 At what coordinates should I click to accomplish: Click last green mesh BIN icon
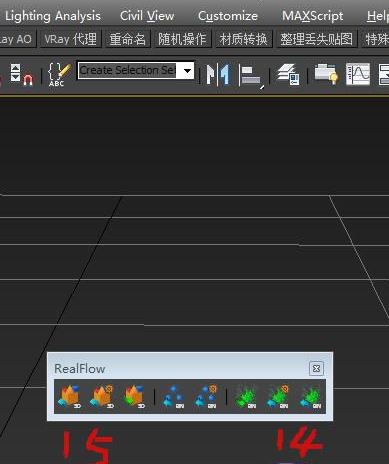[311, 397]
